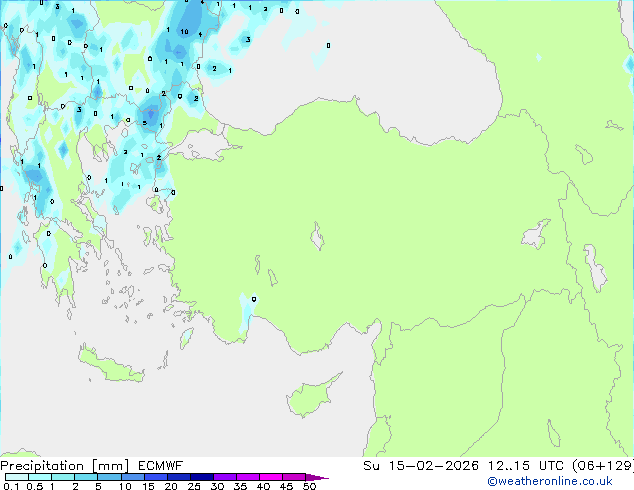Click Lake Tuz in central Turkey

[x=319, y=239]
